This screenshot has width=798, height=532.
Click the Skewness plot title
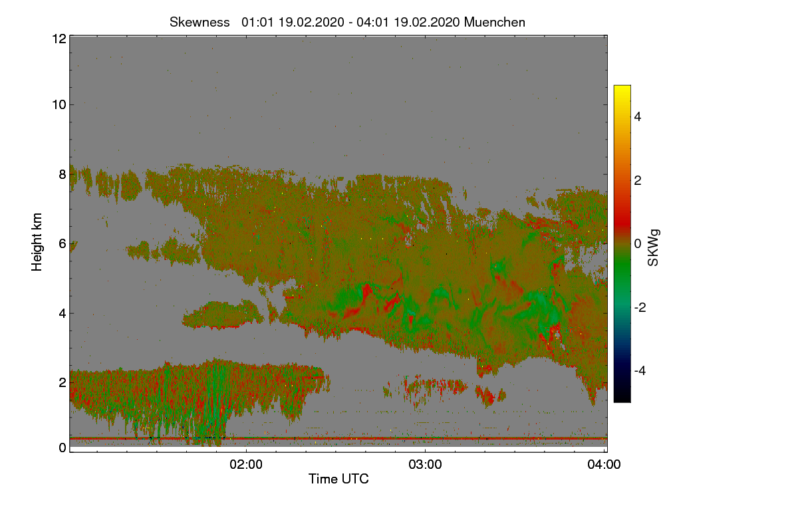347,22
